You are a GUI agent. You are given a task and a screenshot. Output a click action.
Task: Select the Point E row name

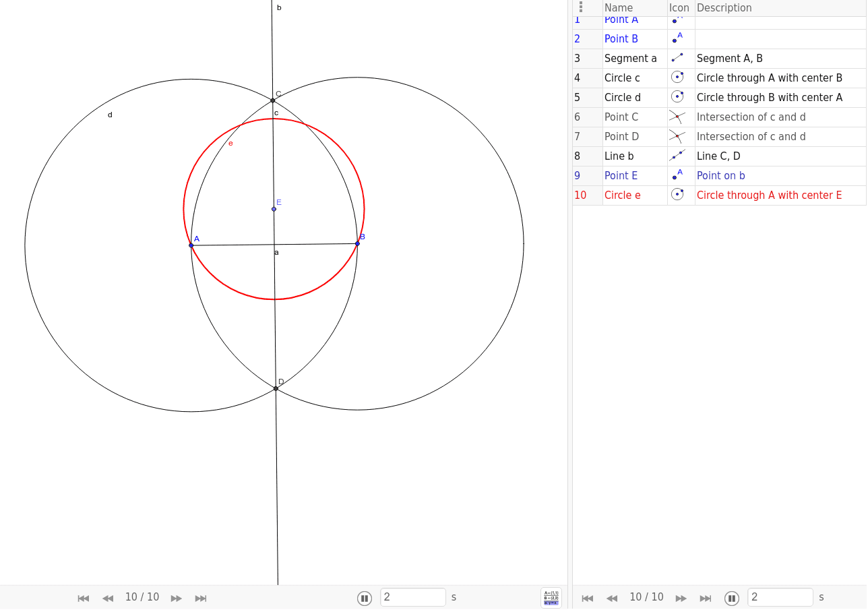621,176
